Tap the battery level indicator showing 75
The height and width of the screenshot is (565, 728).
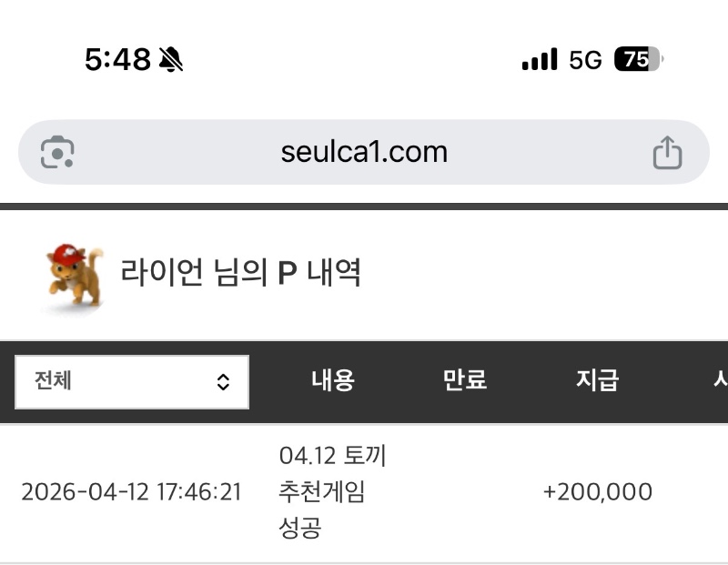coord(639,60)
